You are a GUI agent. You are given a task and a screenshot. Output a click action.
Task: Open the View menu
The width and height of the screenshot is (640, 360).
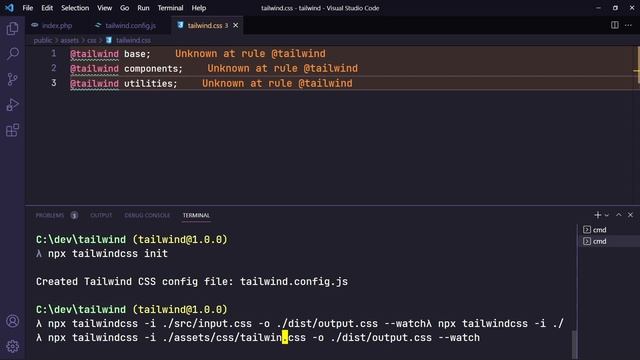click(104, 8)
